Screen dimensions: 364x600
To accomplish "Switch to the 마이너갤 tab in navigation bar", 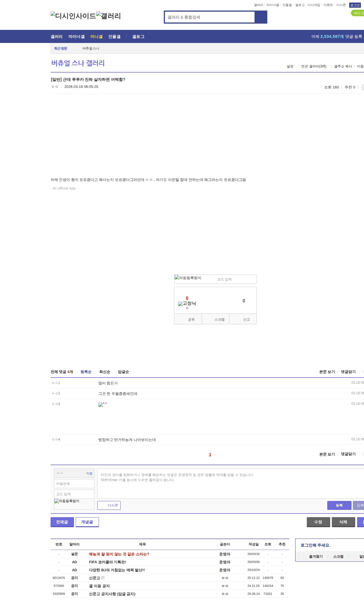I will 76,36.
